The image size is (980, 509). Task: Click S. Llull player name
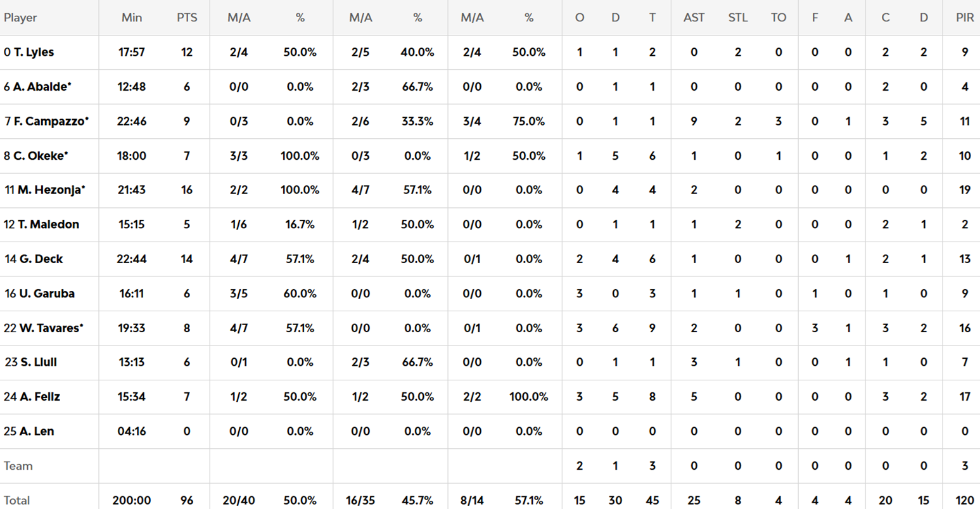(x=39, y=362)
